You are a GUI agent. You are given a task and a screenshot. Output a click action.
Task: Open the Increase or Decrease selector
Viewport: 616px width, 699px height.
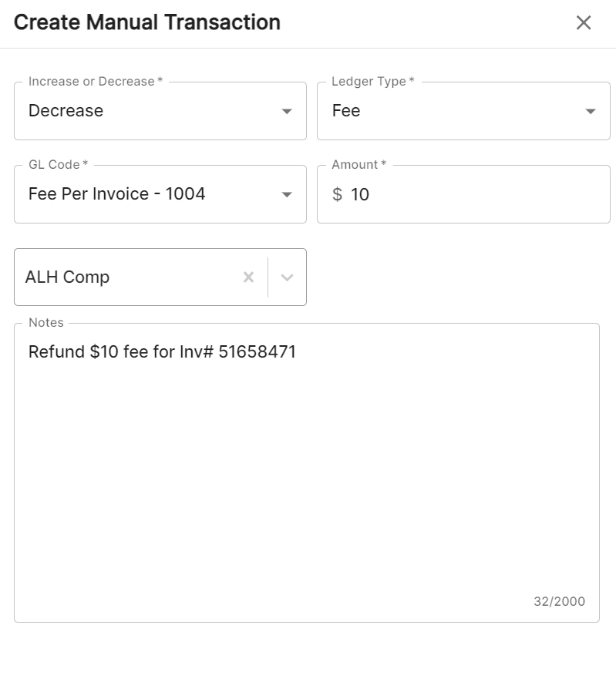[x=154, y=110]
